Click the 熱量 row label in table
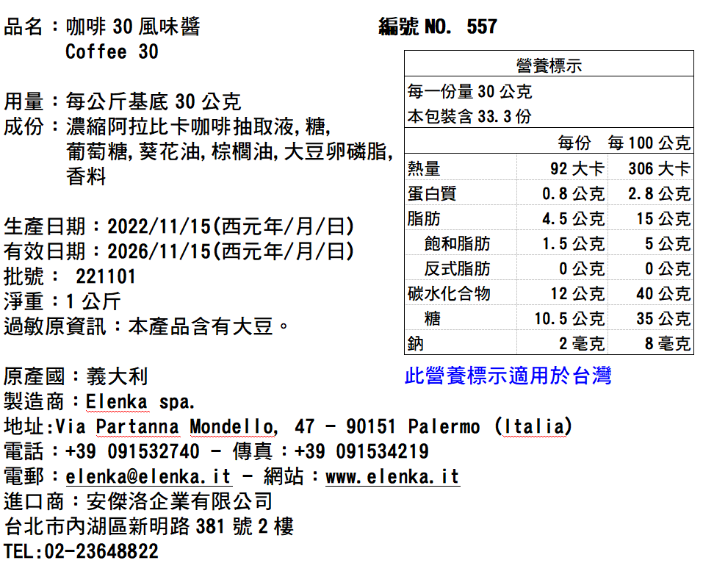The width and height of the screenshot is (703, 588). point(424,169)
